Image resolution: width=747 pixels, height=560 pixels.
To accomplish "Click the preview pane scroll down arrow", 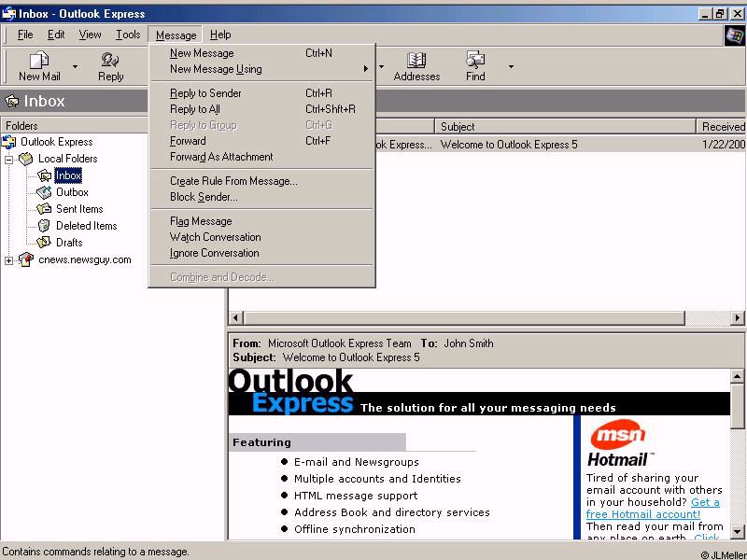I will pos(737,532).
